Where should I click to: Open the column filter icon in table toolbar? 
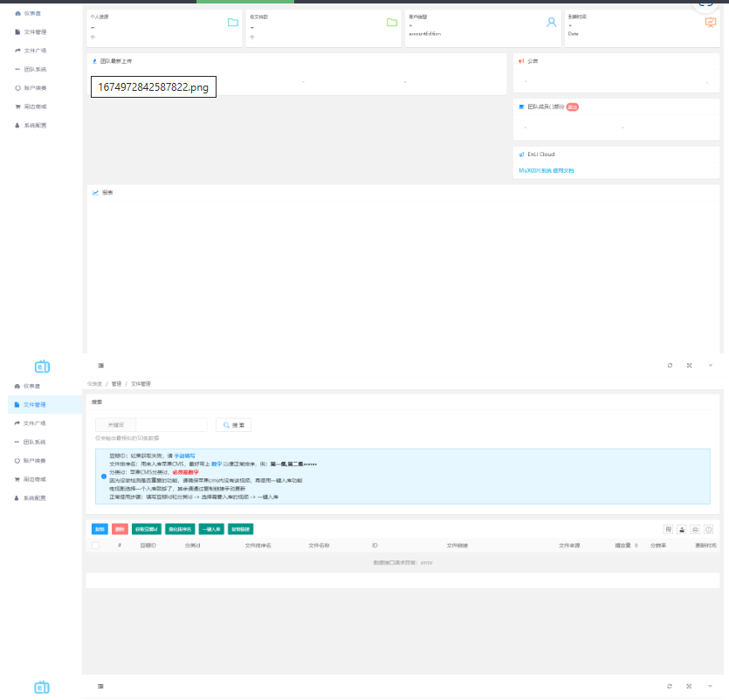[x=669, y=529]
